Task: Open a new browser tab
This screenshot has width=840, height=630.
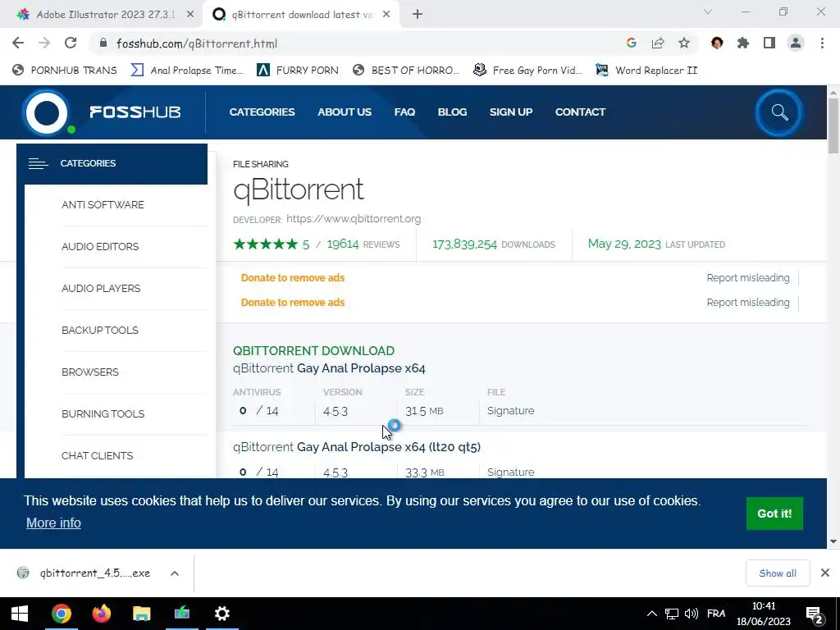Action: point(418,15)
